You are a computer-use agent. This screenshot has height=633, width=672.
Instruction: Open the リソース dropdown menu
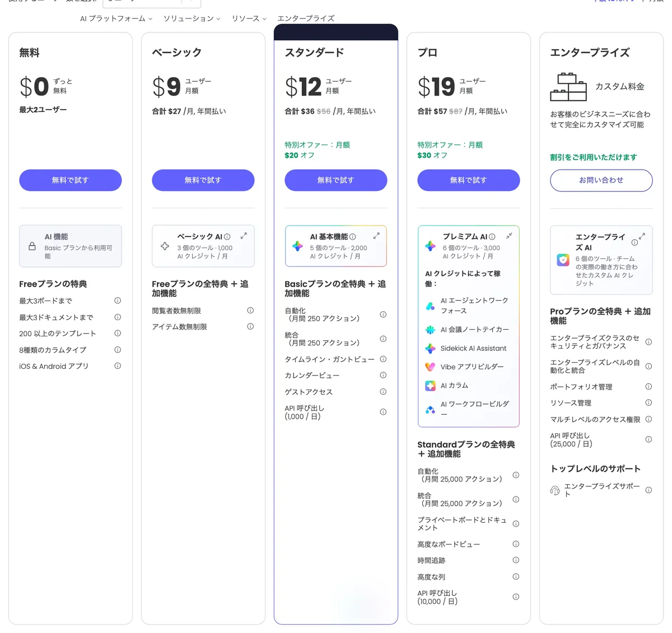click(249, 18)
